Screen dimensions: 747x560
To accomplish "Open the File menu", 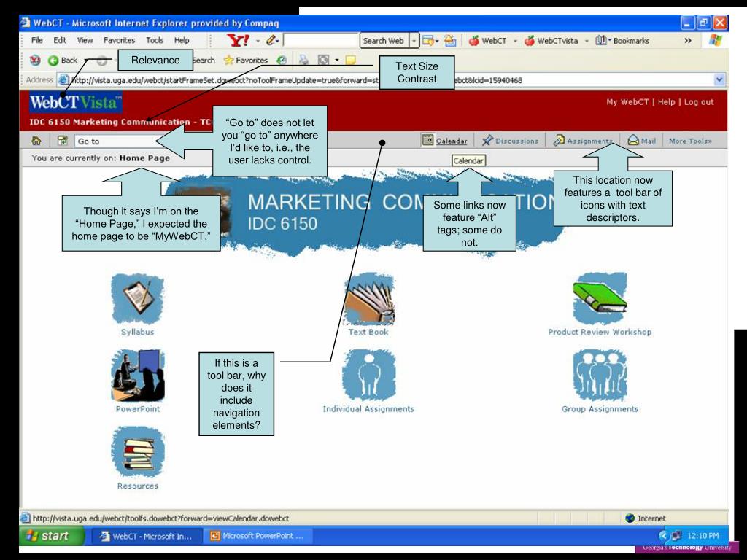I will coord(36,41).
